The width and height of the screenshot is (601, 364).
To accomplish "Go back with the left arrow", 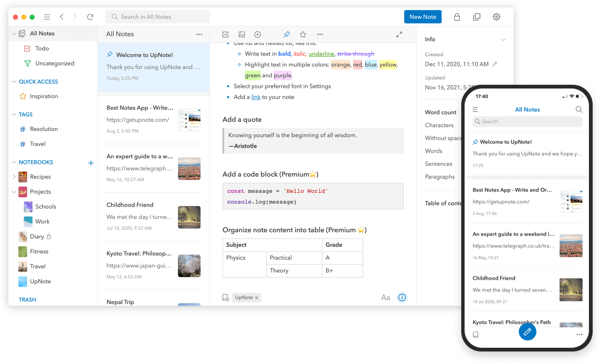I will click(62, 17).
